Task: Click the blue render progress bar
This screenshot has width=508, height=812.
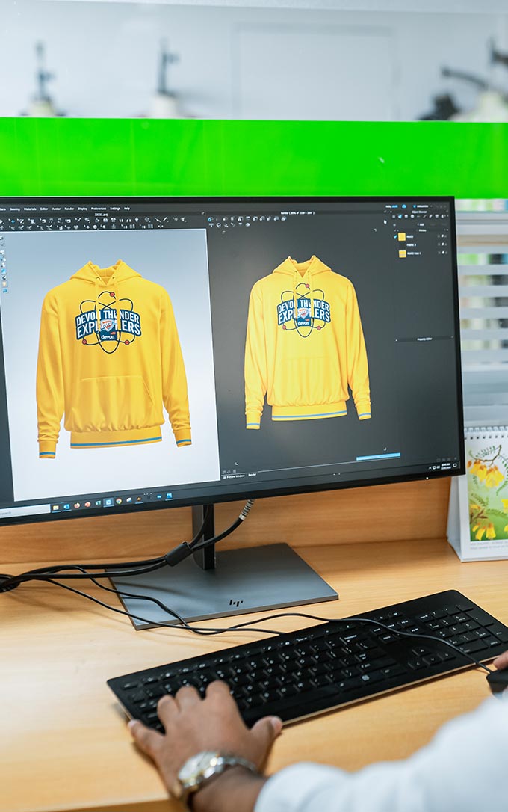Action: tap(378, 456)
